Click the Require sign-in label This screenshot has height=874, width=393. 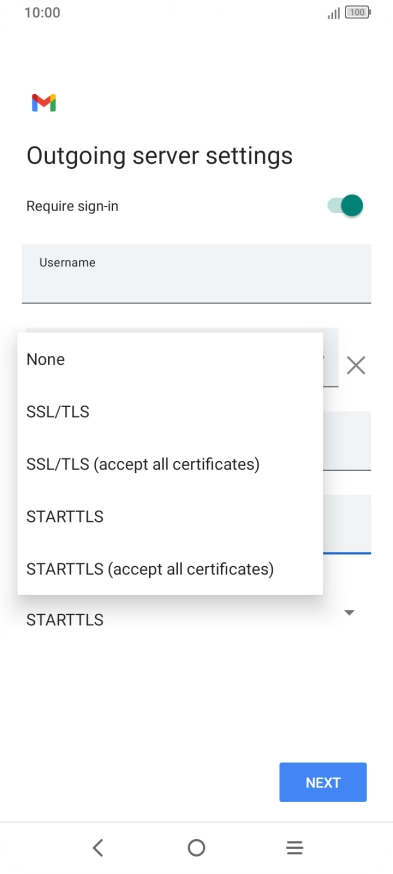tap(72, 206)
